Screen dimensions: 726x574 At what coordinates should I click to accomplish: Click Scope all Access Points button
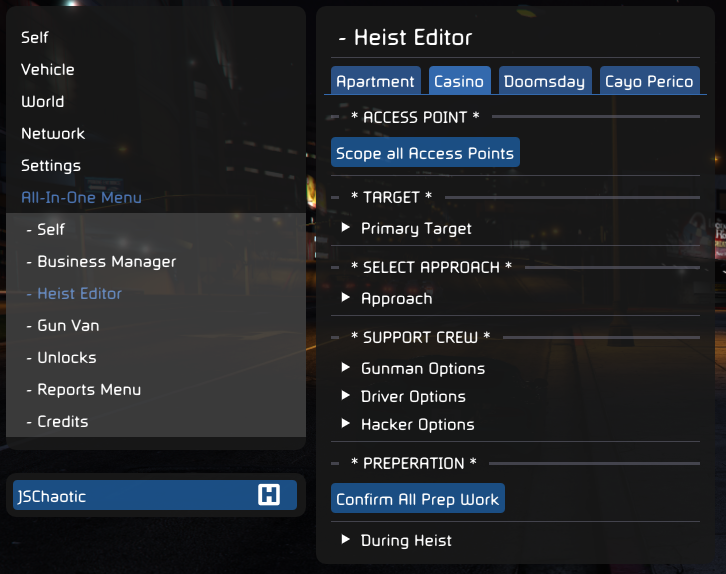pos(425,152)
